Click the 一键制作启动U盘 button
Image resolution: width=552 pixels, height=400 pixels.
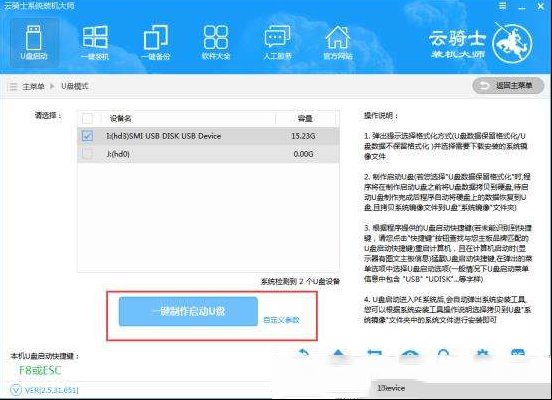point(188,311)
